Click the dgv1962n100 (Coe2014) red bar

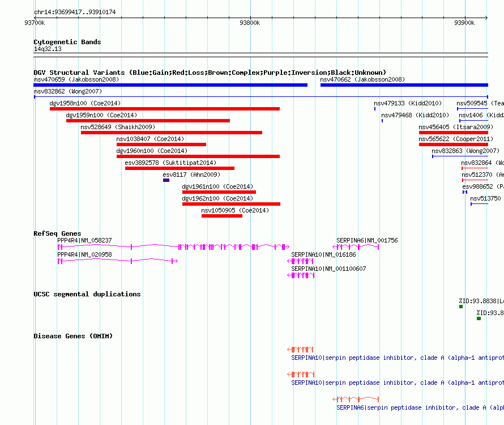(231, 204)
